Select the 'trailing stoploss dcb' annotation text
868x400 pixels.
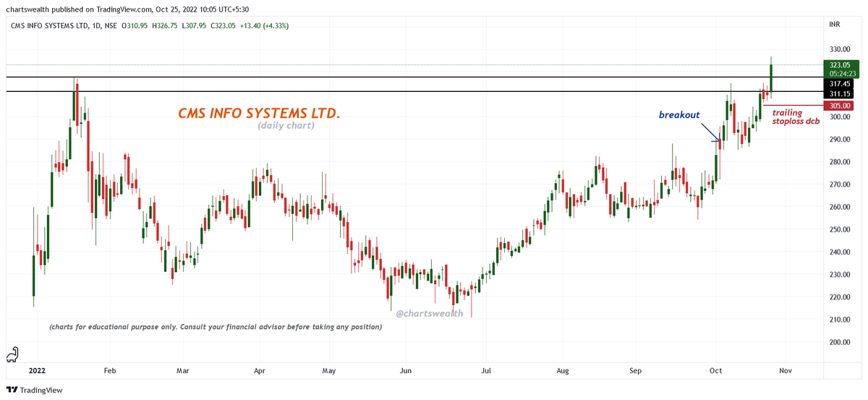(796, 116)
